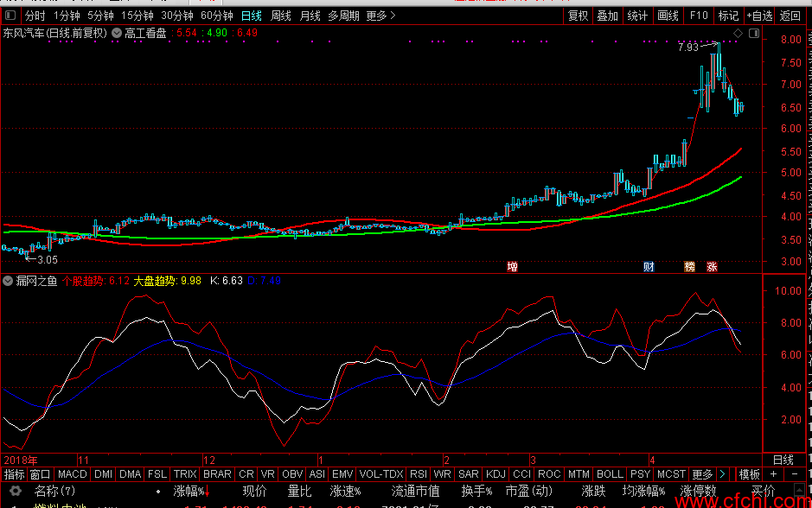Toggle the side panel icon atop chart
This screenshot has height=508, width=812.
point(754,33)
